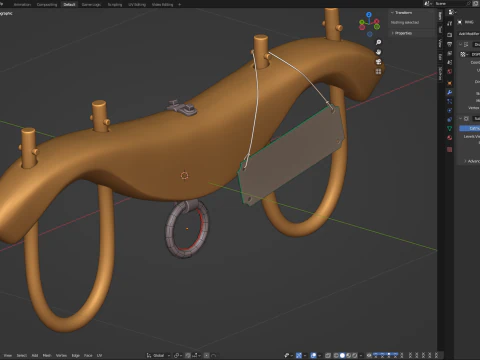This screenshot has width=480, height=360.
Task: Open the Texture properties tab icon
Action: tap(450, 149)
